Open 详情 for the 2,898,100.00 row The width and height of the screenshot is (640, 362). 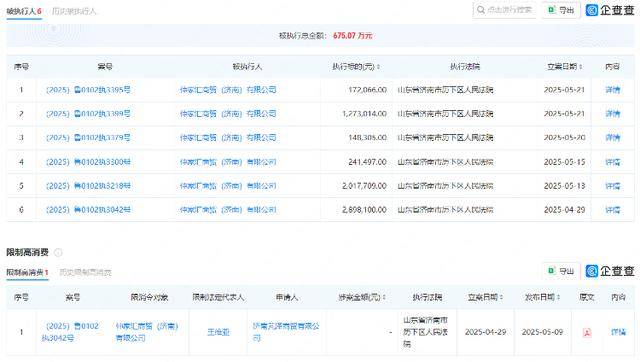pos(612,210)
